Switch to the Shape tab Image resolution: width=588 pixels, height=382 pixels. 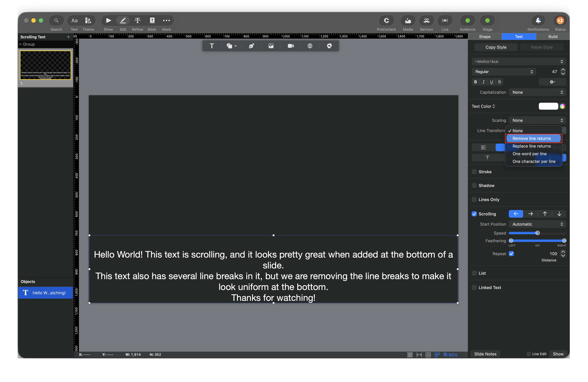coord(484,37)
